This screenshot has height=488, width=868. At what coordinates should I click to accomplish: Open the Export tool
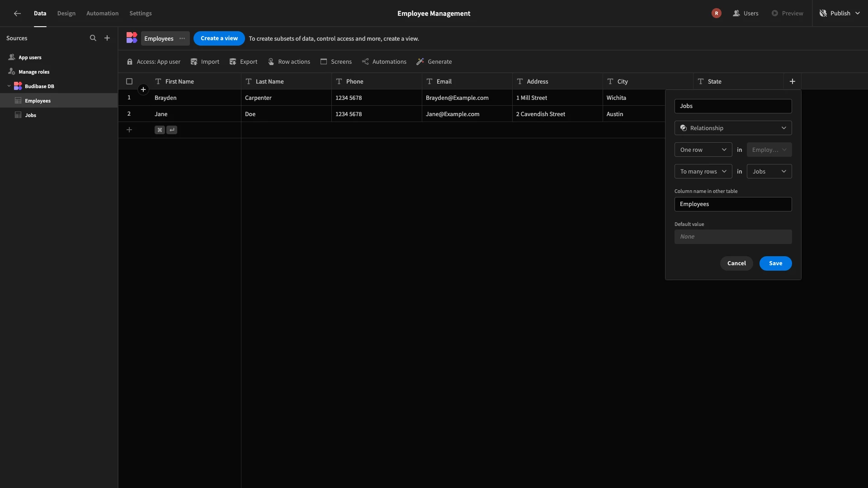243,62
